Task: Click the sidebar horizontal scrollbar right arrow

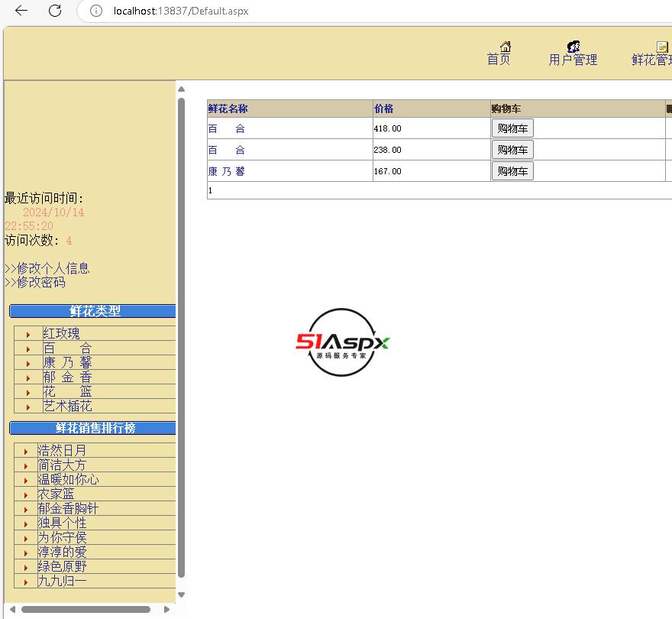Action: (x=167, y=609)
